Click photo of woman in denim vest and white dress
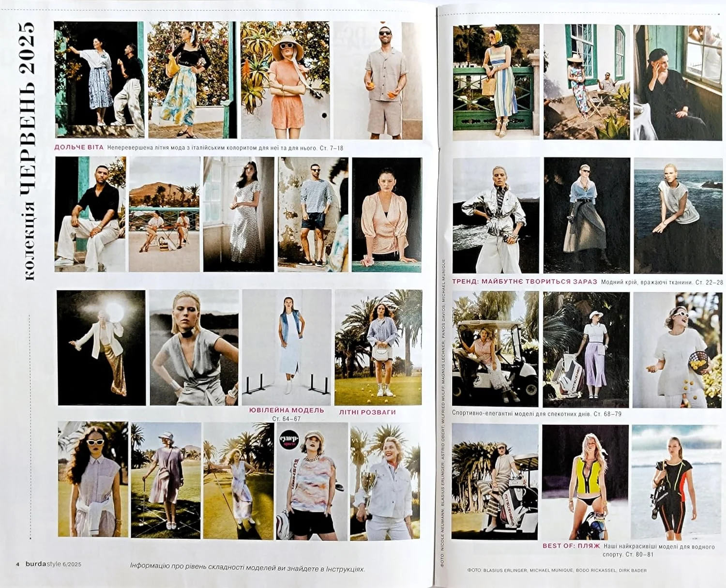Viewport: 726px width, 588px height. (287, 347)
